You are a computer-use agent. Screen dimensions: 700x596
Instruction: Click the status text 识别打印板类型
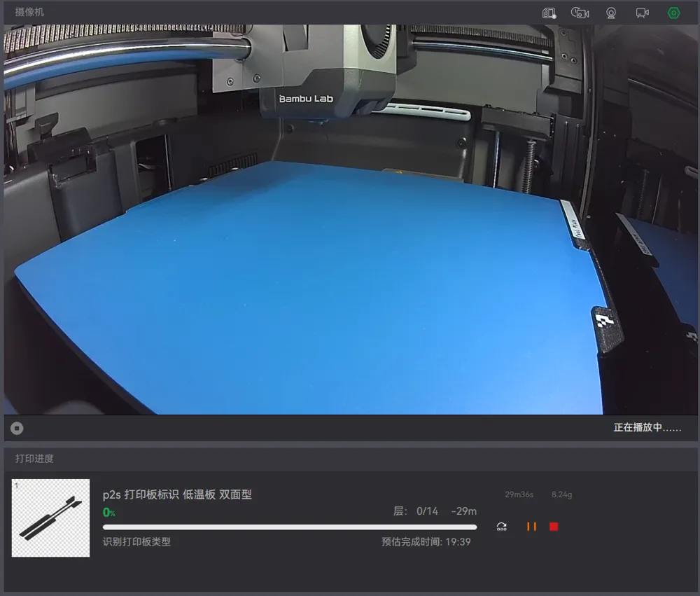pyautogui.click(x=136, y=542)
